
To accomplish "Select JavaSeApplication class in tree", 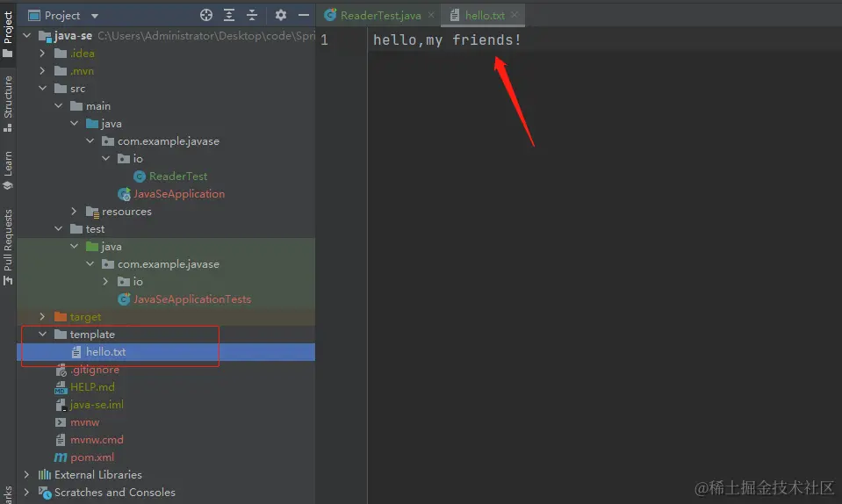I will [179, 194].
